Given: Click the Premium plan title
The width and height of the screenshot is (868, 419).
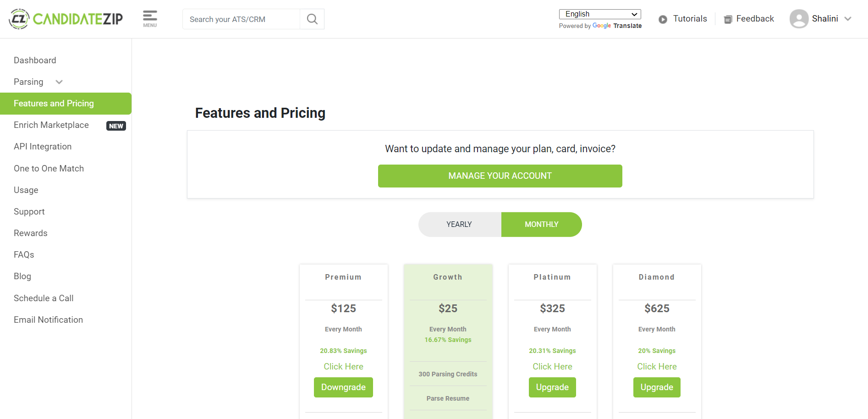Looking at the screenshot, I should coord(343,277).
